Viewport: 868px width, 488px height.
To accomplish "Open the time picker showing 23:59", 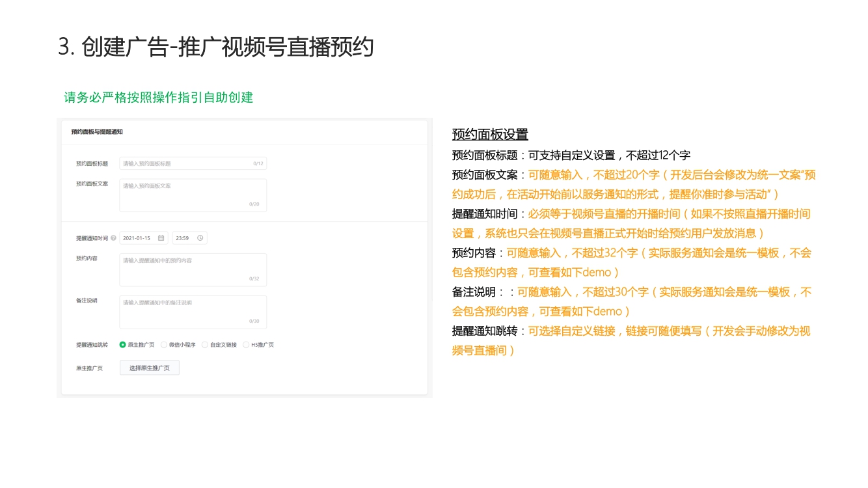I will click(x=184, y=238).
